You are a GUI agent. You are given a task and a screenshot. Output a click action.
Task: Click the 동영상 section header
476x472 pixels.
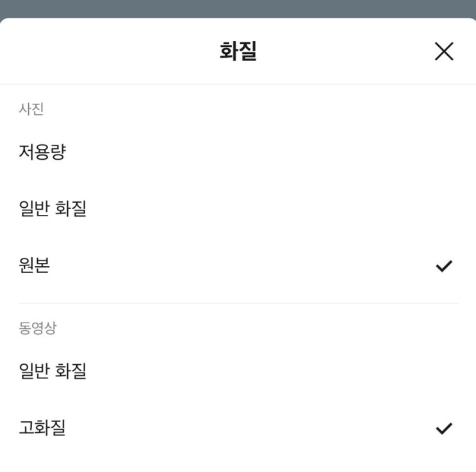pos(38,328)
